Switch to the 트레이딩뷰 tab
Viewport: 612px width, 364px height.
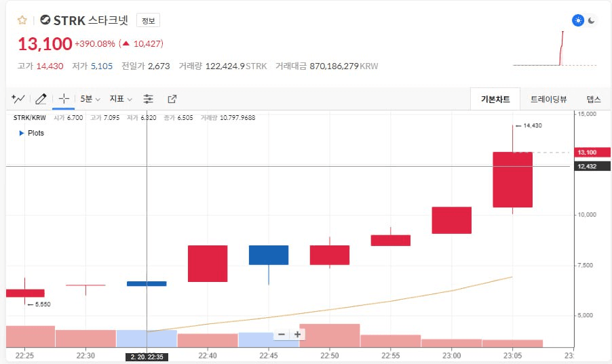(x=548, y=99)
